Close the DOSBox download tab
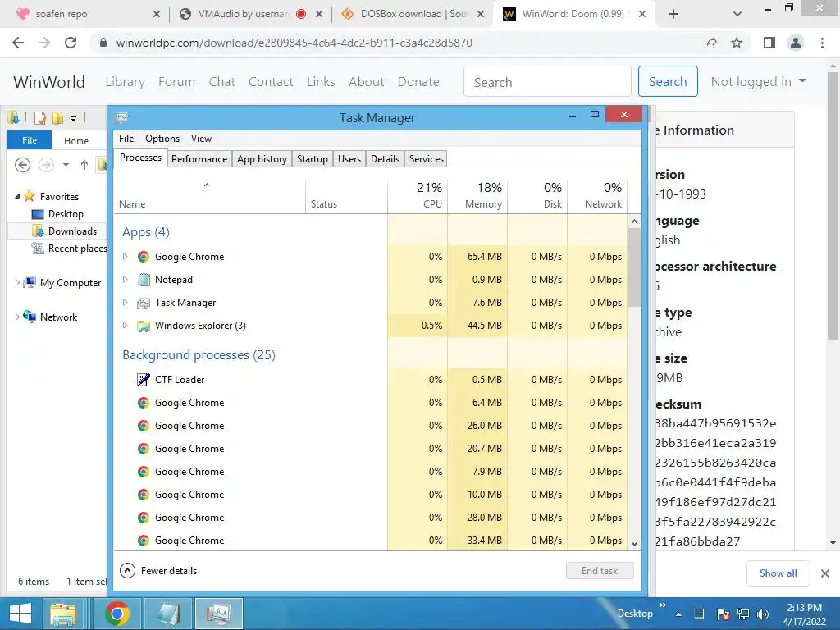 [x=481, y=14]
